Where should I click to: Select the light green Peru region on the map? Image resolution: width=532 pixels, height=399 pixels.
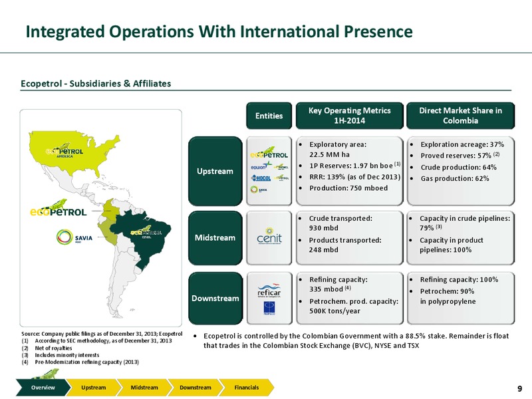[108, 233]
